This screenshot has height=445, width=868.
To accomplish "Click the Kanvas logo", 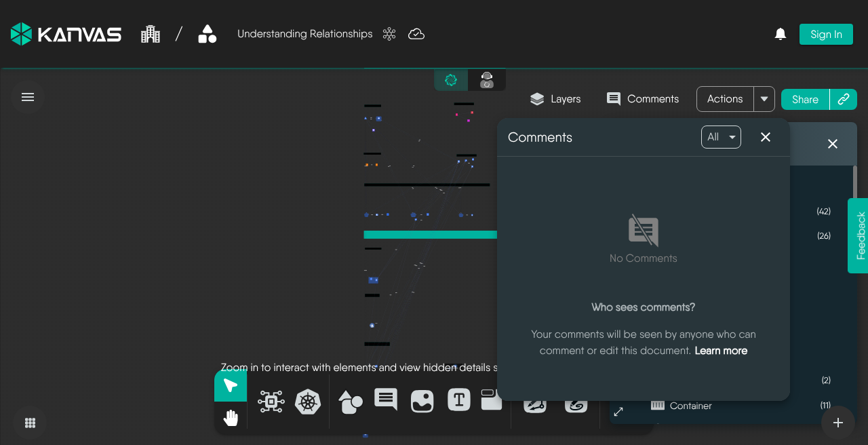I will click(x=66, y=34).
